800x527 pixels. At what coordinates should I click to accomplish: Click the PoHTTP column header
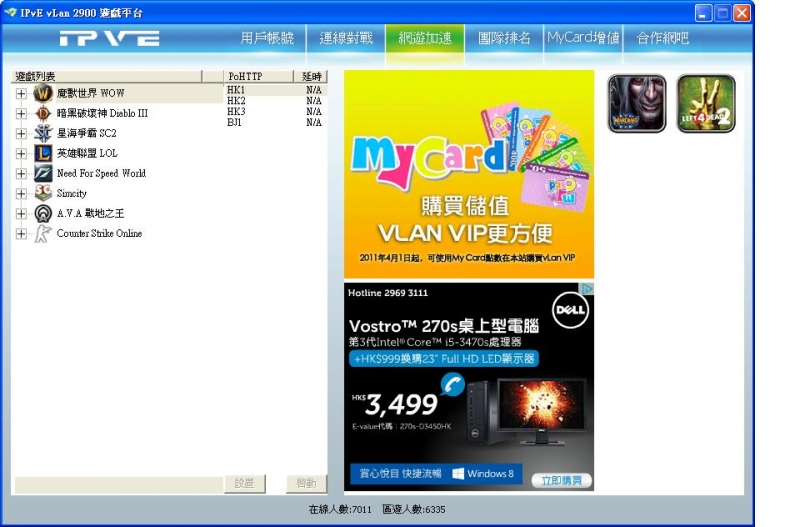(x=259, y=77)
